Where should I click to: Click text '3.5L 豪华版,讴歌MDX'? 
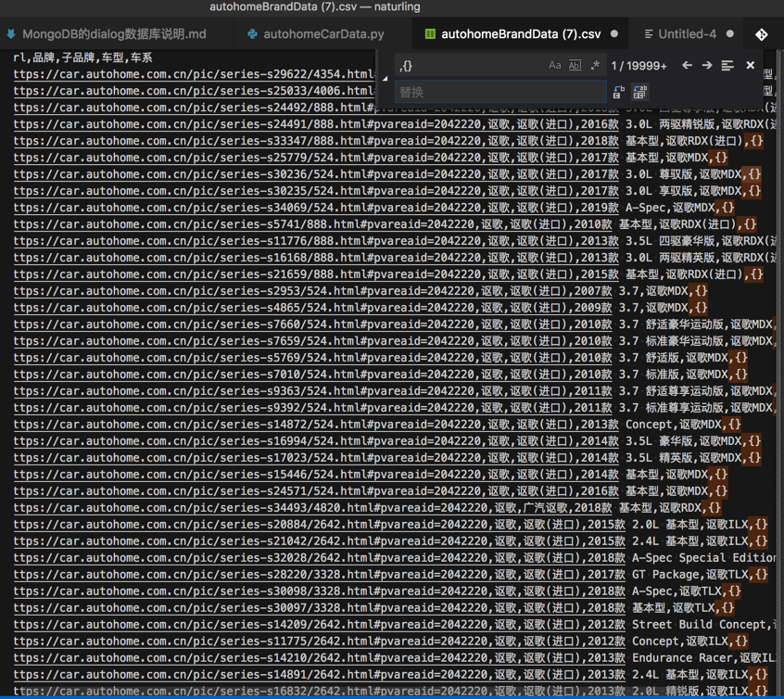point(684,441)
